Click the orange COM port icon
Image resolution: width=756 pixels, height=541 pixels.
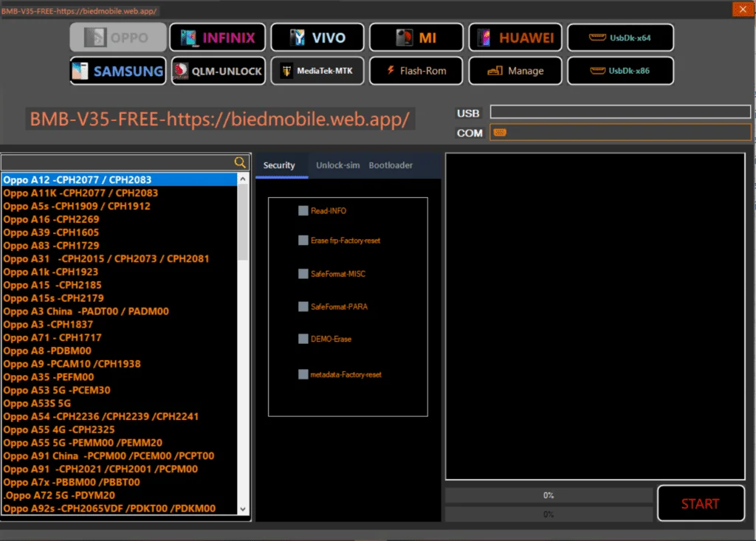pyautogui.click(x=500, y=133)
